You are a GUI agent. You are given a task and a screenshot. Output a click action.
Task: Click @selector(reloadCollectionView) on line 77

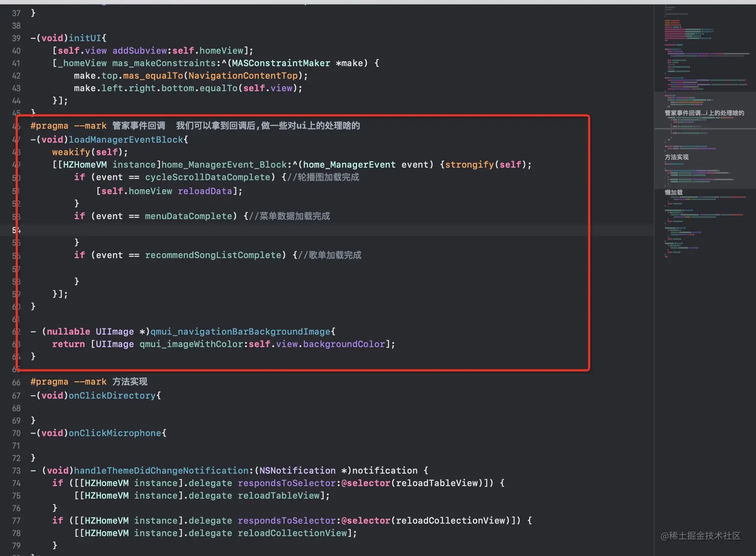pos(425,520)
